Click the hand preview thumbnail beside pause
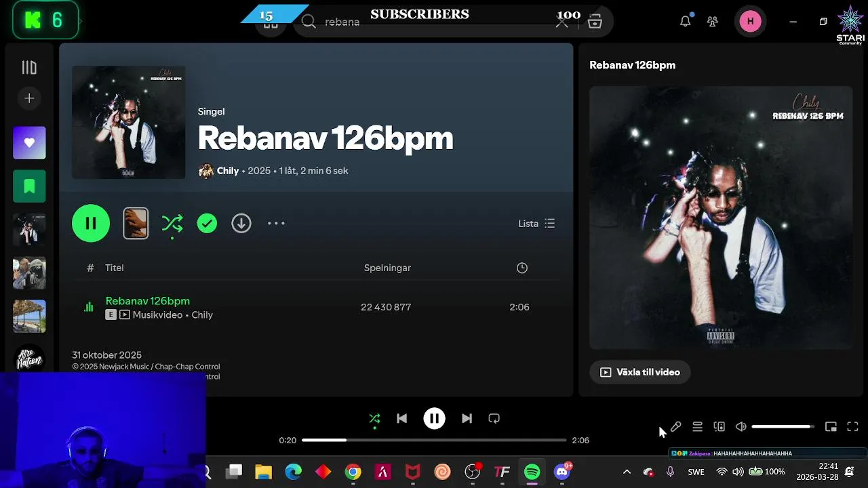This screenshot has width=868, height=488. pyautogui.click(x=136, y=223)
